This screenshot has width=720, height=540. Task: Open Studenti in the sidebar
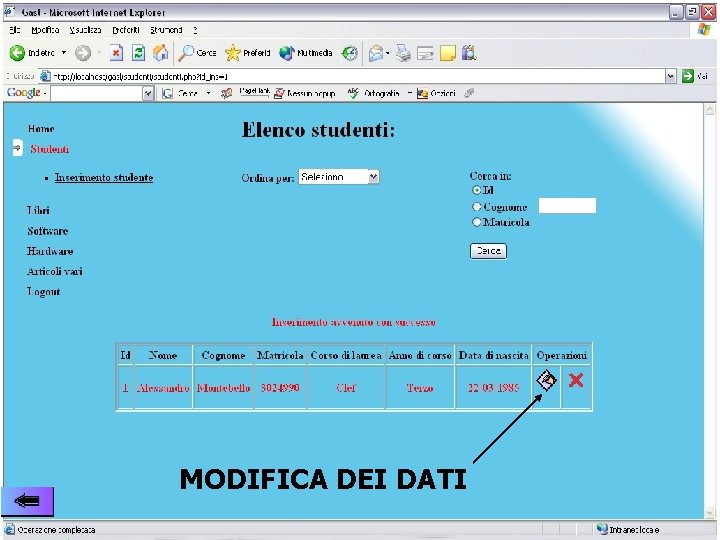[x=50, y=149]
